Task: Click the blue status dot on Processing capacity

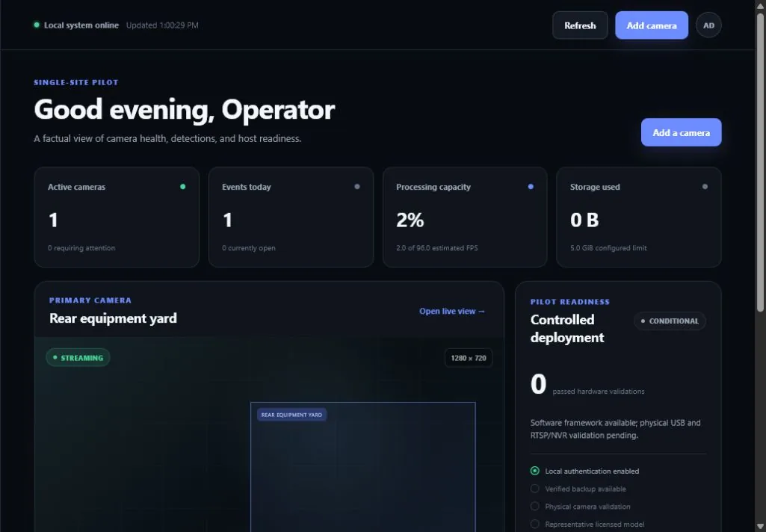Action: (531, 187)
